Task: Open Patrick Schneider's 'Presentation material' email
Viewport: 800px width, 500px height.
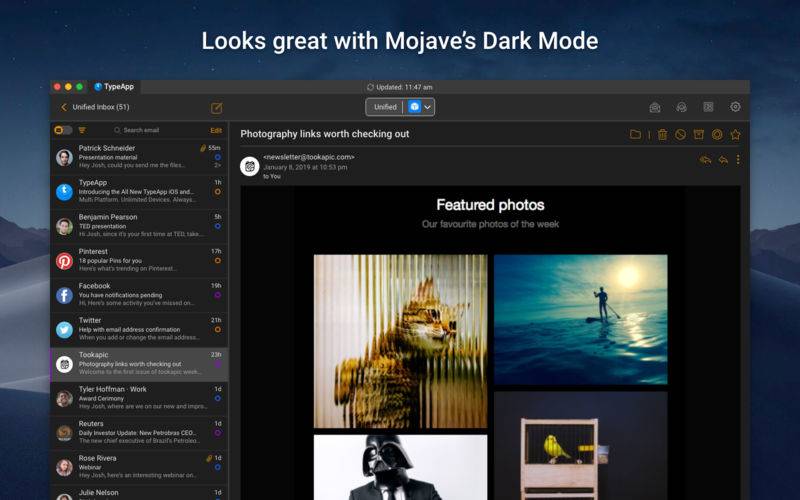Action: pyautogui.click(x=139, y=158)
